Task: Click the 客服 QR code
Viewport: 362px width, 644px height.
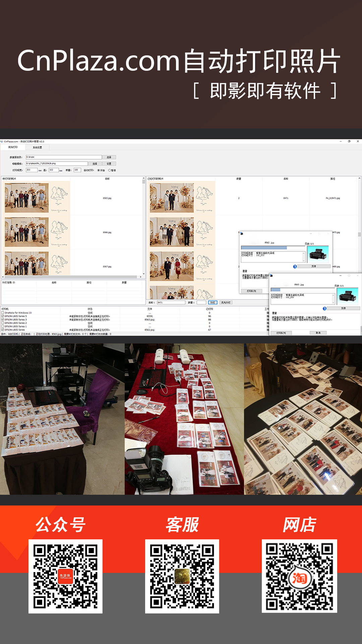Action: [182, 576]
